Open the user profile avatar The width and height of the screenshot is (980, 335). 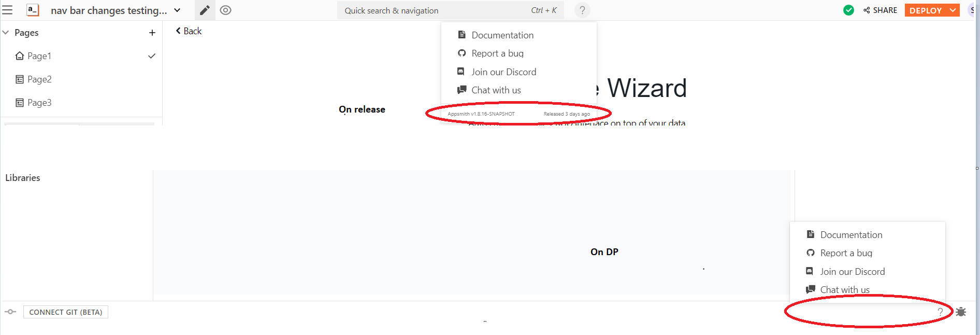tap(972, 10)
